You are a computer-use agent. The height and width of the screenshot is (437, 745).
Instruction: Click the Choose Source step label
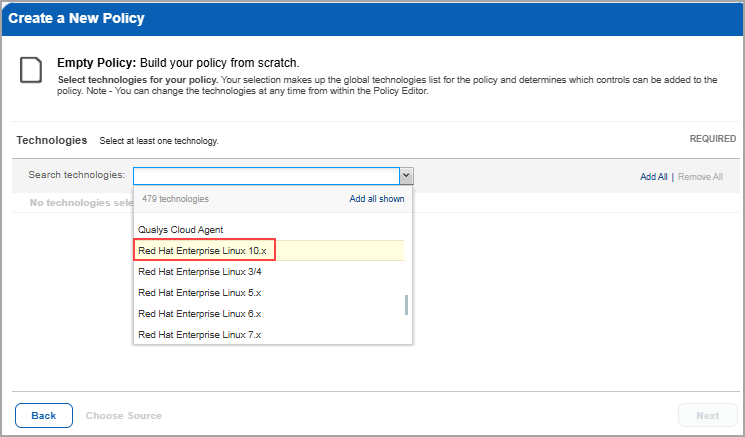(x=124, y=416)
